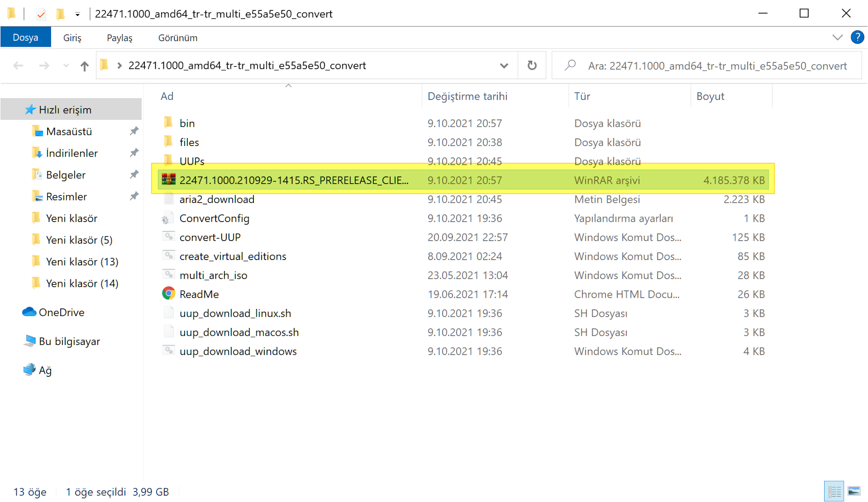Sort by the Tür column header

click(x=582, y=96)
